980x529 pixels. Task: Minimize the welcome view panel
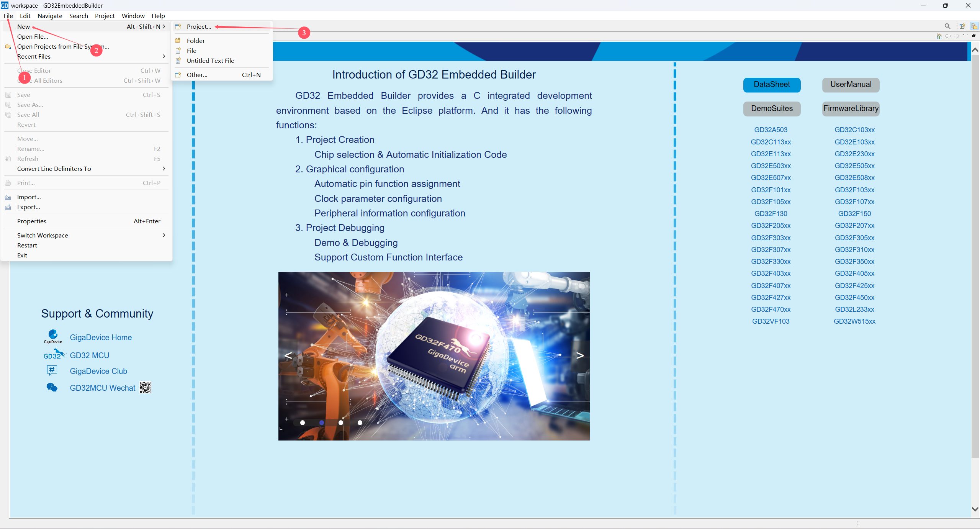[x=965, y=35]
